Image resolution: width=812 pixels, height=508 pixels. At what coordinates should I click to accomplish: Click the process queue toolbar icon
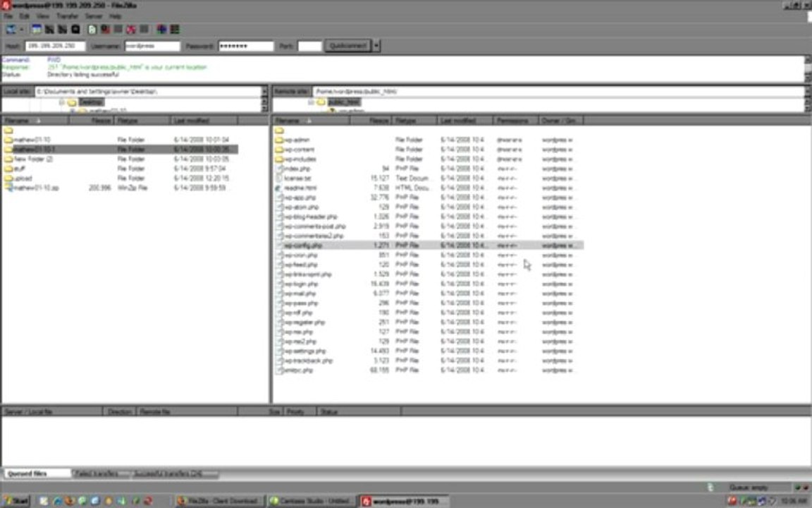pyautogui.click(x=105, y=30)
